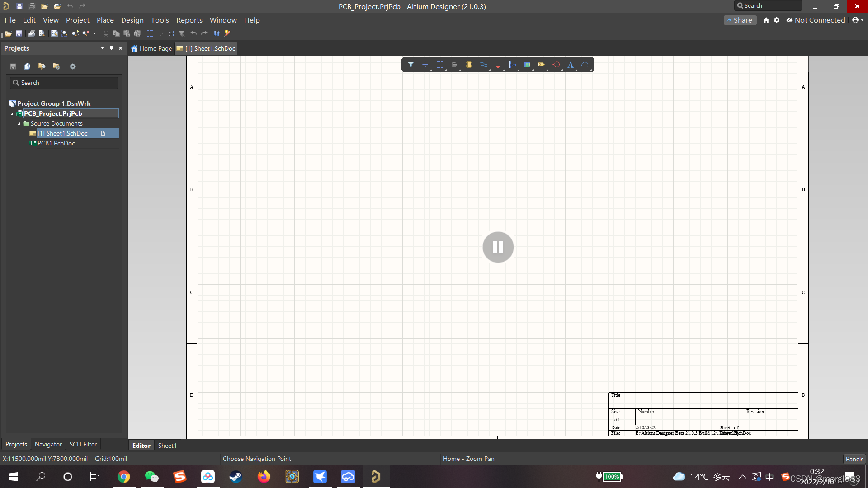Open the Place menu

click(105, 20)
